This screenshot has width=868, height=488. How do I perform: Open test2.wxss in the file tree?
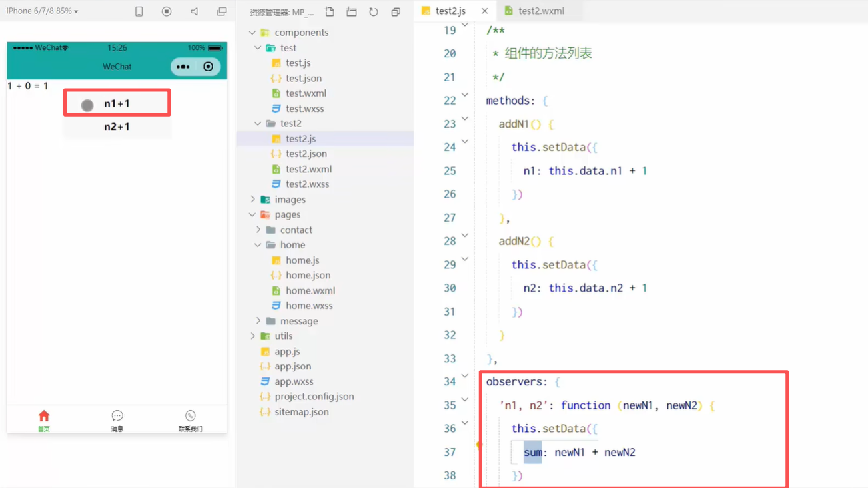point(307,184)
